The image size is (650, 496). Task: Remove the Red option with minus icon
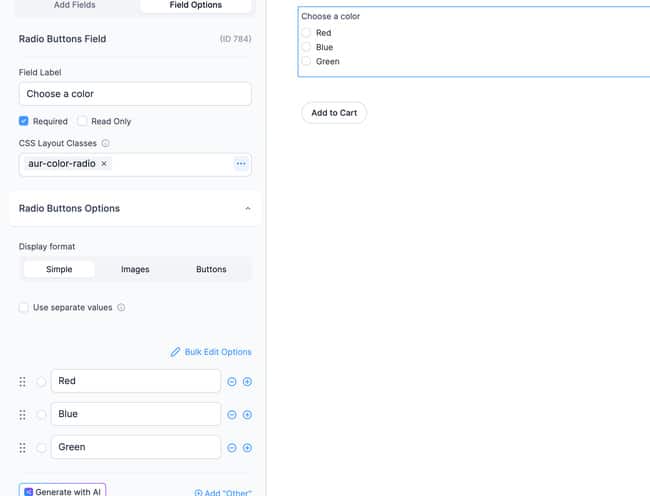click(232, 382)
